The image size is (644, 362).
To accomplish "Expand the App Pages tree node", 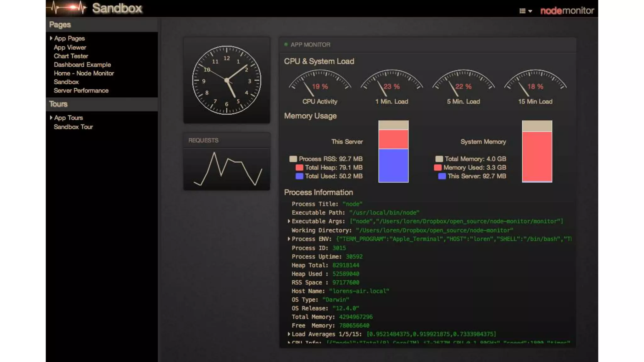I will pyautogui.click(x=51, y=38).
